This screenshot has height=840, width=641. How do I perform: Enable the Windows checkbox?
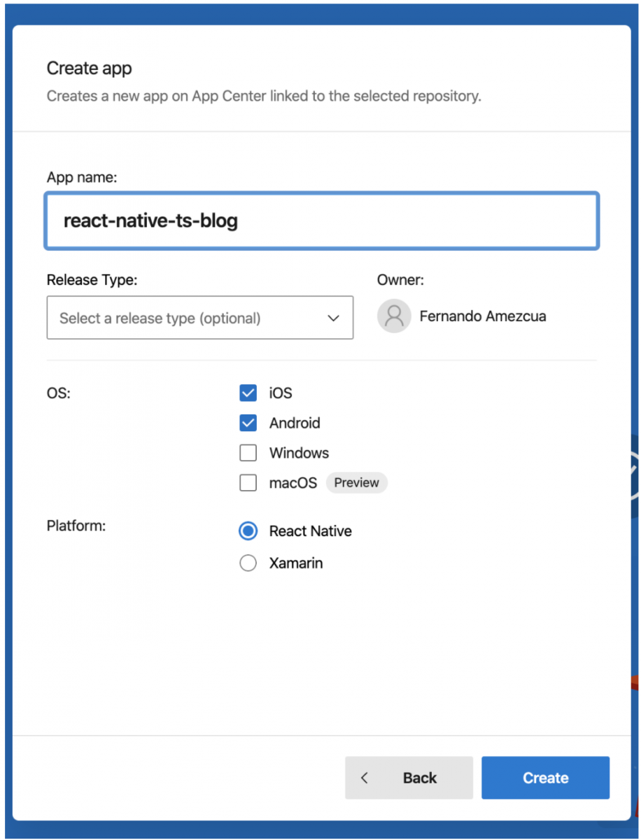248,453
